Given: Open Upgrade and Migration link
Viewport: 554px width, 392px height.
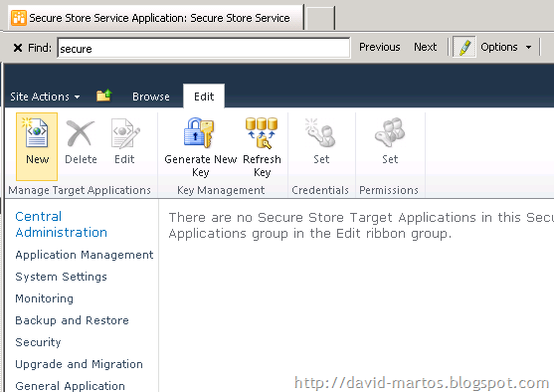Looking at the screenshot, I should click(80, 364).
